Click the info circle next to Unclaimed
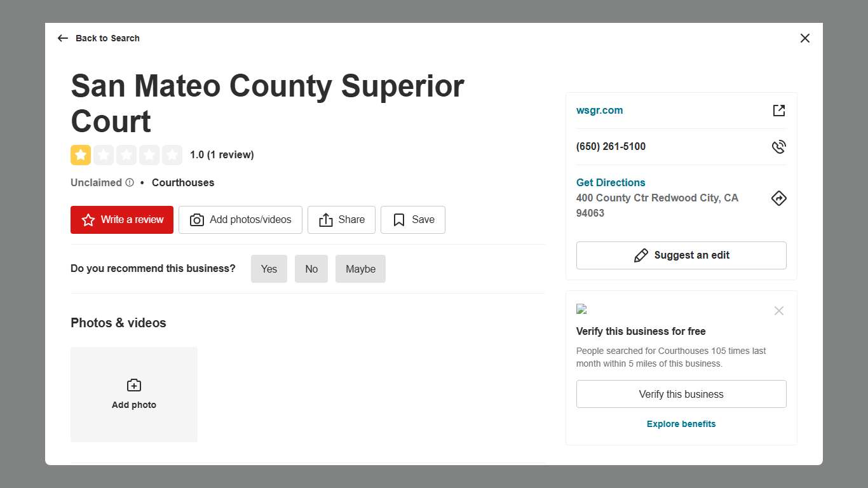This screenshot has height=488, width=868. 130,182
